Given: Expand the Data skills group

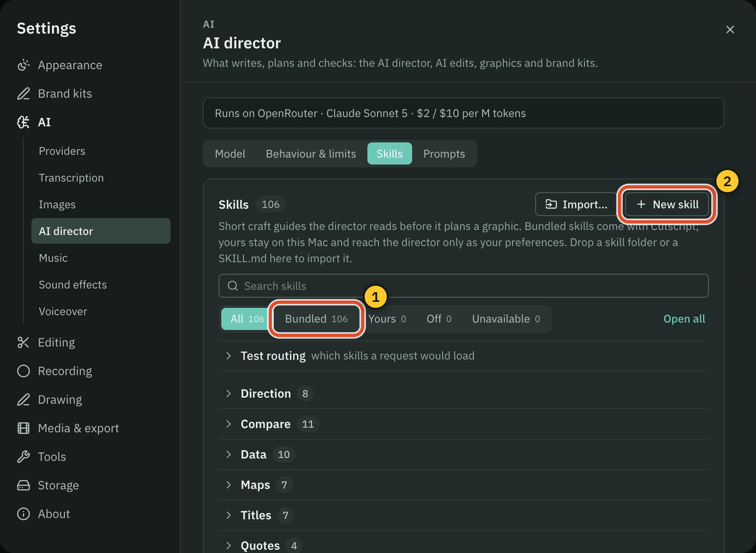Looking at the screenshot, I should click(x=464, y=455).
